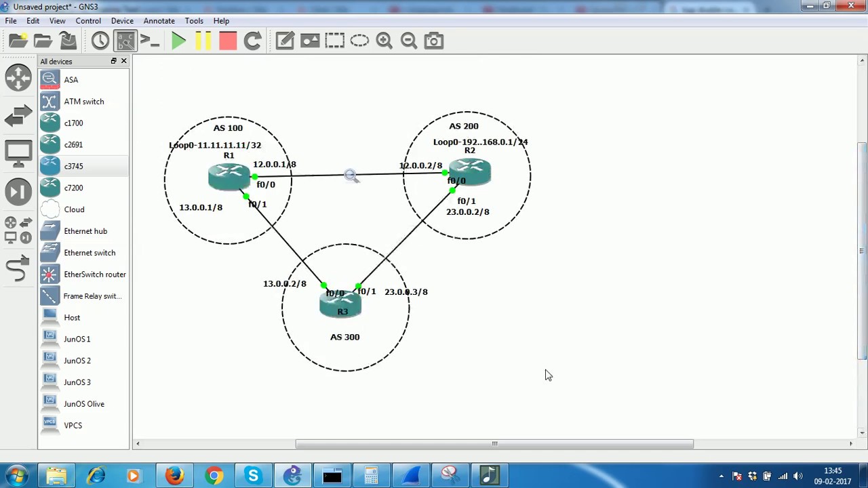Save the project with toolbar icon

tap(68, 41)
